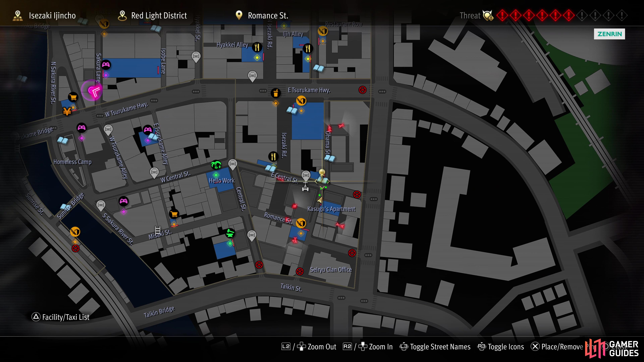Click the W Tsurukame Hwy. street label
Image resolution: width=644 pixels, height=362 pixels.
click(x=126, y=109)
